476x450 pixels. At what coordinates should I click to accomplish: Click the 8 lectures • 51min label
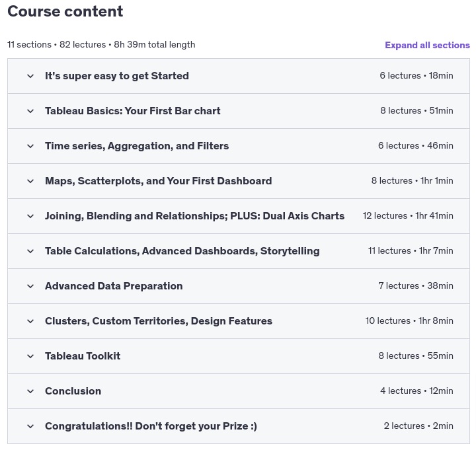pos(416,111)
